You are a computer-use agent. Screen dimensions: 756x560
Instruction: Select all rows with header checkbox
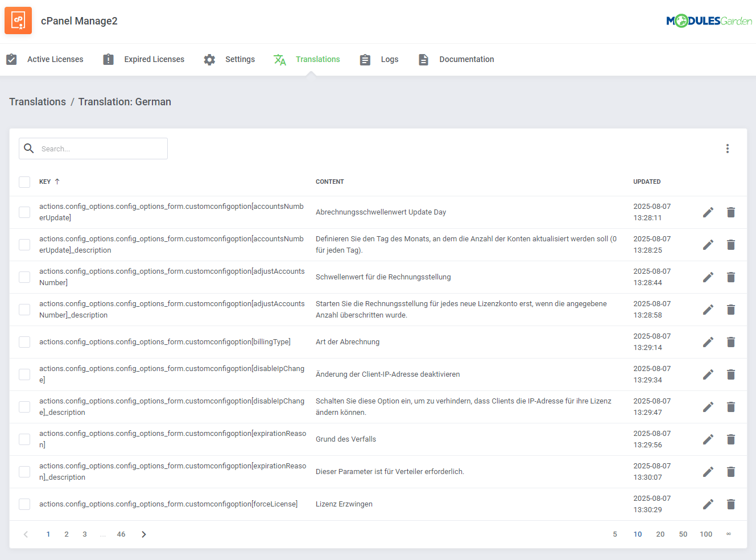(x=24, y=182)
